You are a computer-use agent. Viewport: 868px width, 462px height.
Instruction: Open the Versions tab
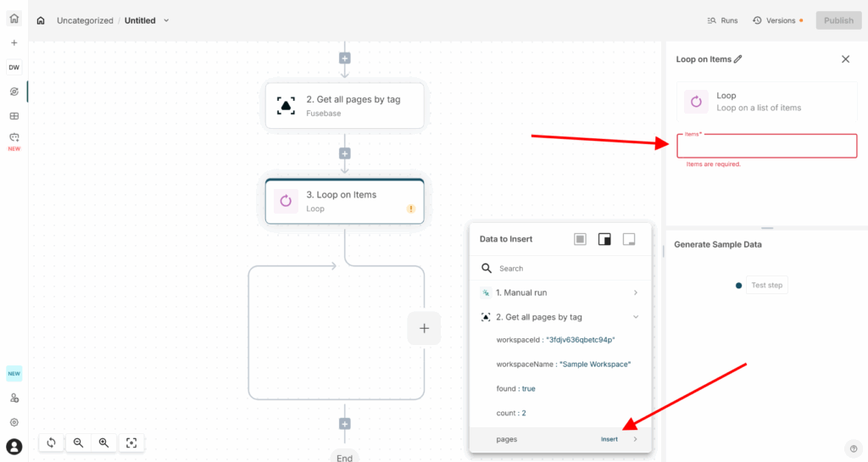click(x=774, y=20)
